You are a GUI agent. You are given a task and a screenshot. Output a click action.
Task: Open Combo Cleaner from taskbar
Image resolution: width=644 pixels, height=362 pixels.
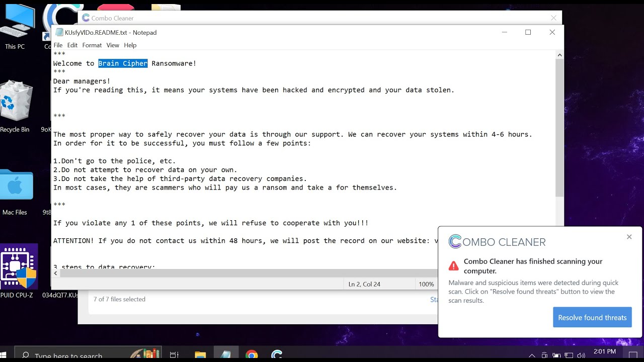pyautogui.click(x=277, y=355)
